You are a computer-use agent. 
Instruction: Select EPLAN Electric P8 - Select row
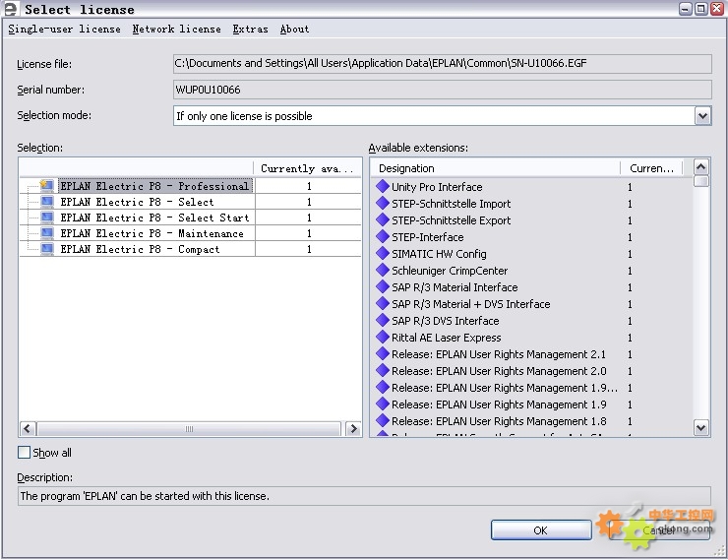pos(190,202)
